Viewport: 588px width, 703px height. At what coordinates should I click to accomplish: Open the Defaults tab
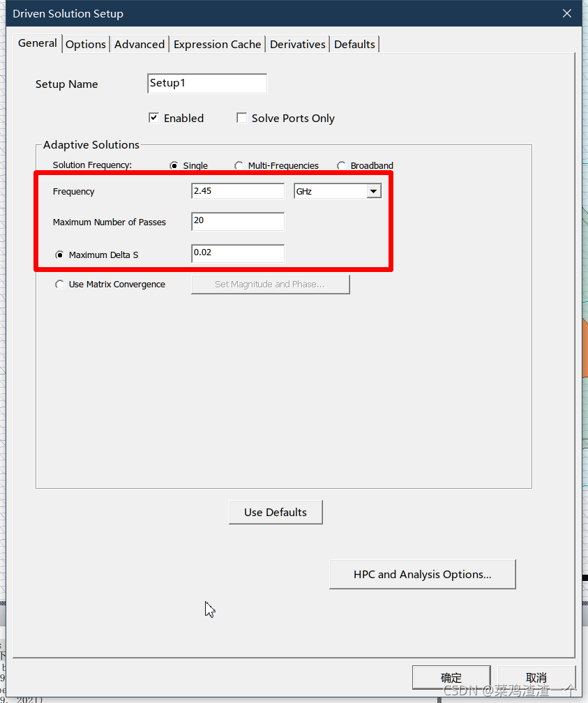354,45
